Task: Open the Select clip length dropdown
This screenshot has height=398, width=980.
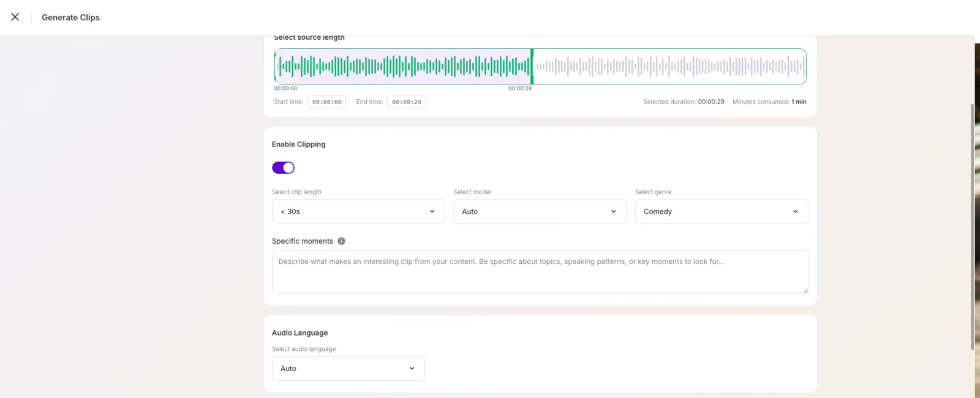Action: coord(358,211)
